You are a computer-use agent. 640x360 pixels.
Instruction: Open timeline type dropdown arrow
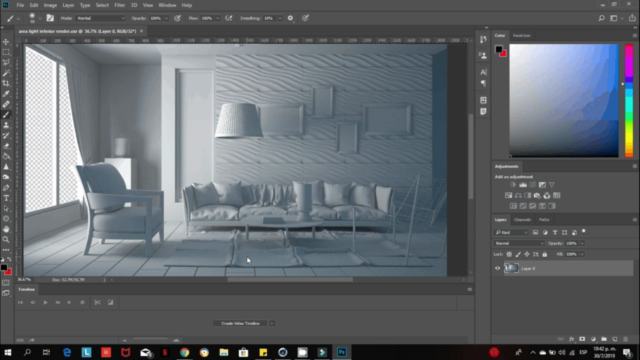(272, 323)
